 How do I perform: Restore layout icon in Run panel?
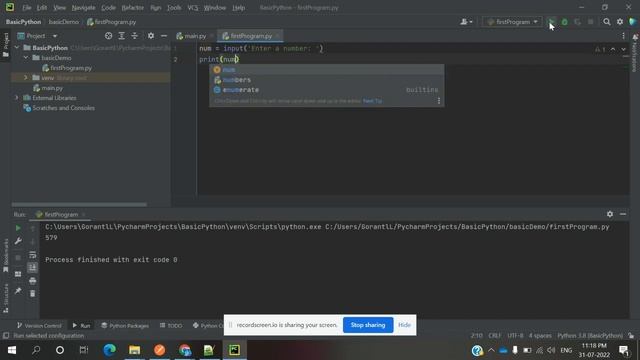click(18, 274)
